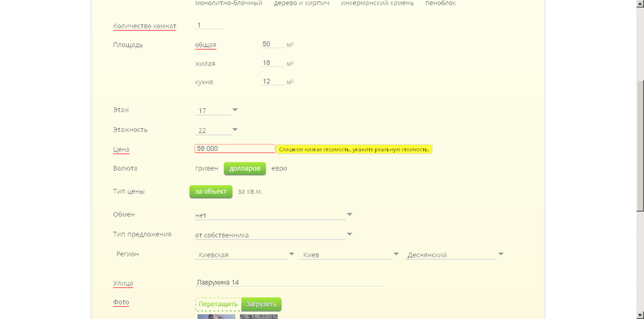Open the Этаж dropdown showing 17
This screenshot has width=644, height=319.
[x=216, y=111]
